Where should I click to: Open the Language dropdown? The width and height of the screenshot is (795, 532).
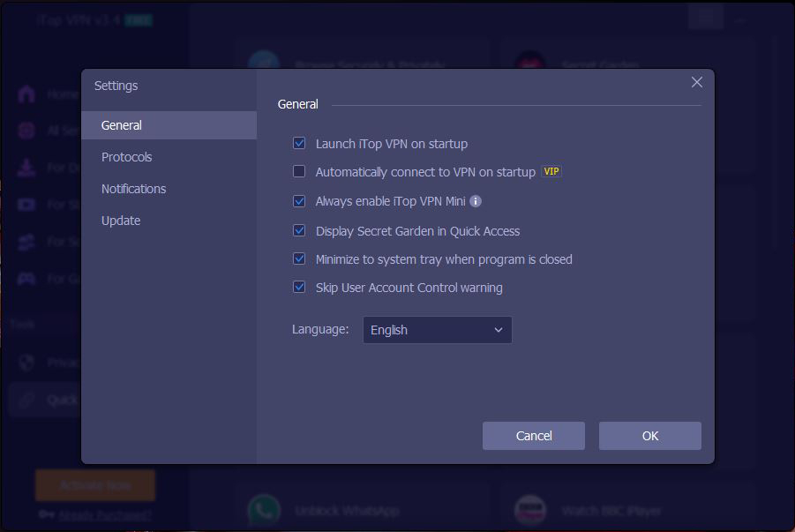pyautogui.click(x=437, y=330)
